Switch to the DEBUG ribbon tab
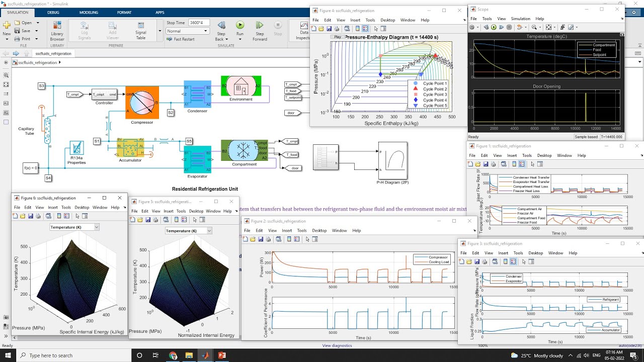This screenshot has height=362, width=644. tap(53, 12)
